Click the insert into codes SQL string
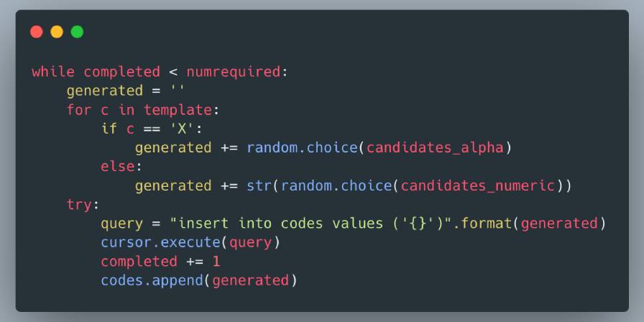Screen dimensions: 644x322 tap(314, 224)
